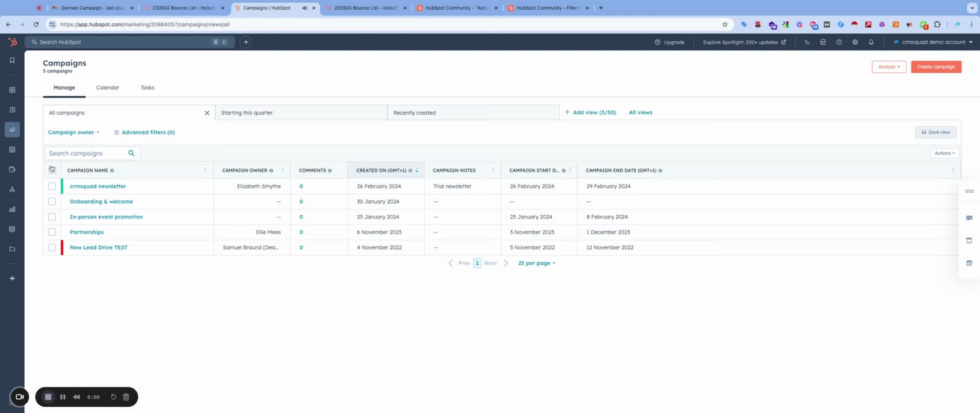Open Automation workflow icon in sidebar
Screen dimensions: 980x413
(x=12, y=189)
